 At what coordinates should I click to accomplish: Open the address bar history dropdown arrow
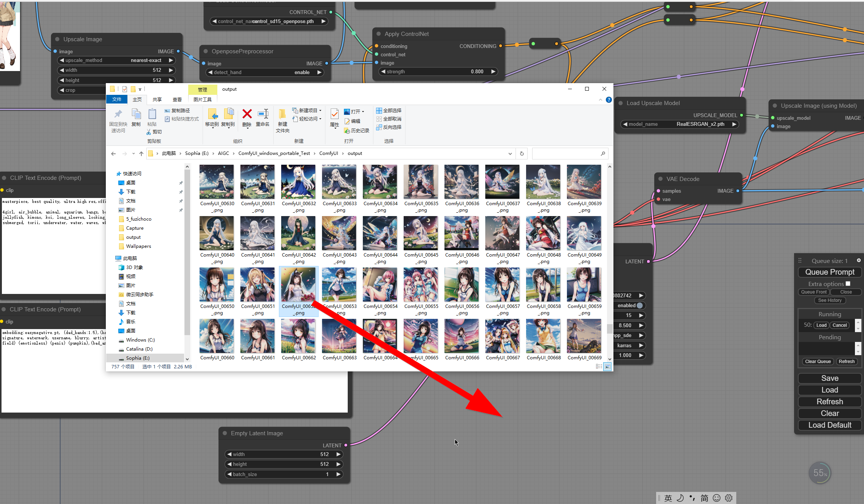point(510,154)
